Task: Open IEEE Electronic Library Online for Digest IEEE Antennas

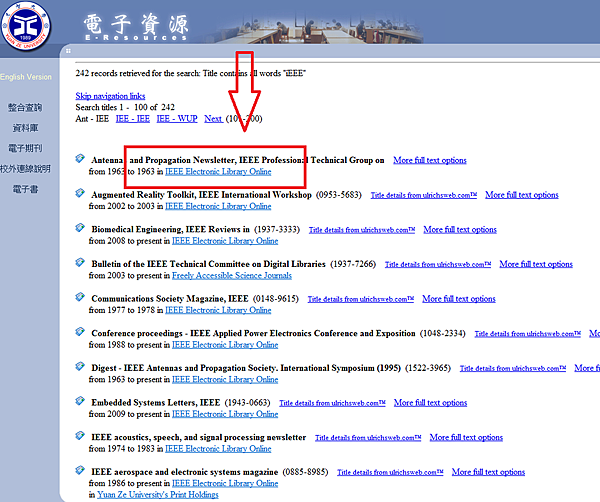Action: click(225, 380)
